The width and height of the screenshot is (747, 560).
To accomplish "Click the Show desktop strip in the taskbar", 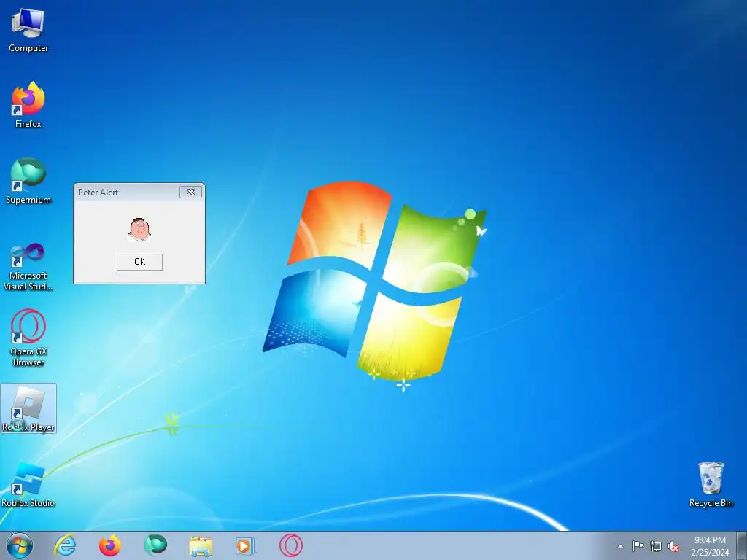I will [742, 545].
